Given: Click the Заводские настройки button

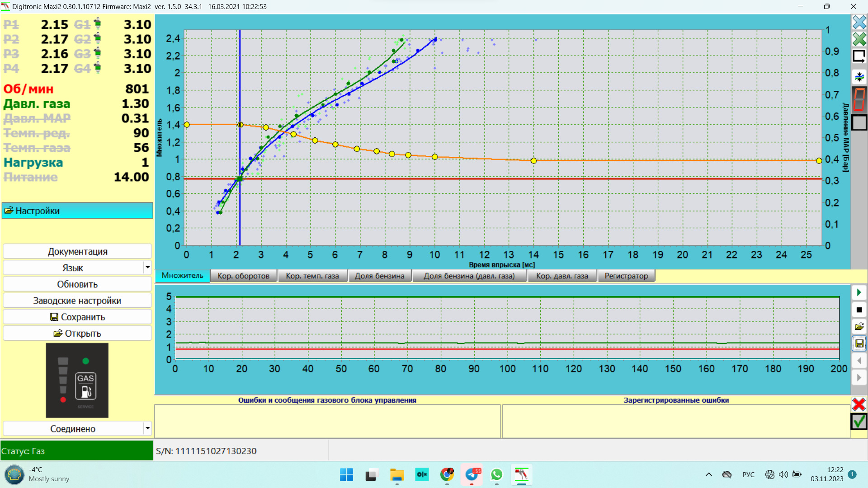Looking at the screenshot, I should (77, 300).
